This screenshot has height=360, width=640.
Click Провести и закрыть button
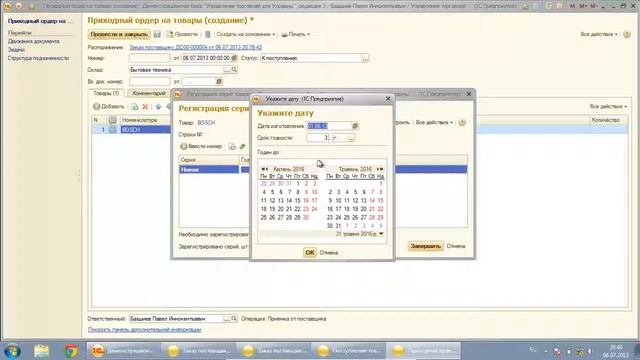tap(119, 34)
